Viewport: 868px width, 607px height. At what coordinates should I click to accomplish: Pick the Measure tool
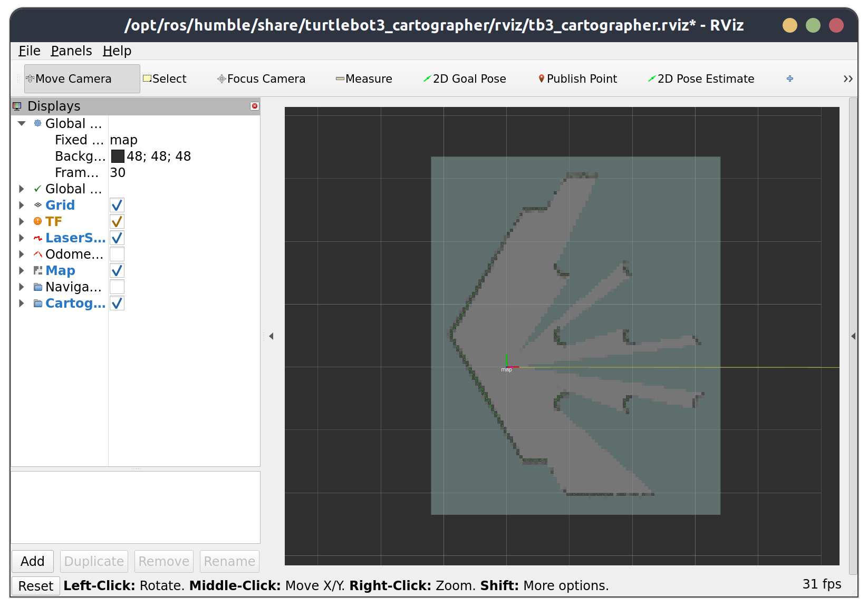364,79
